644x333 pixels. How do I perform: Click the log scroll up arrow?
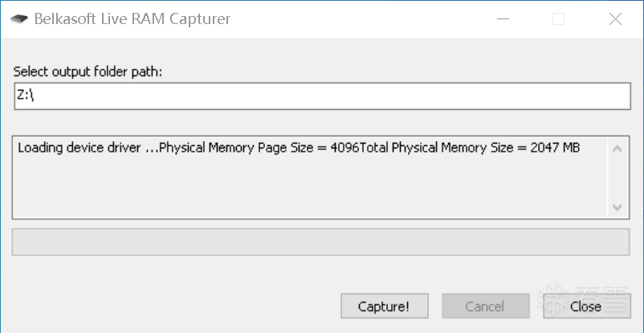point(617,148)
